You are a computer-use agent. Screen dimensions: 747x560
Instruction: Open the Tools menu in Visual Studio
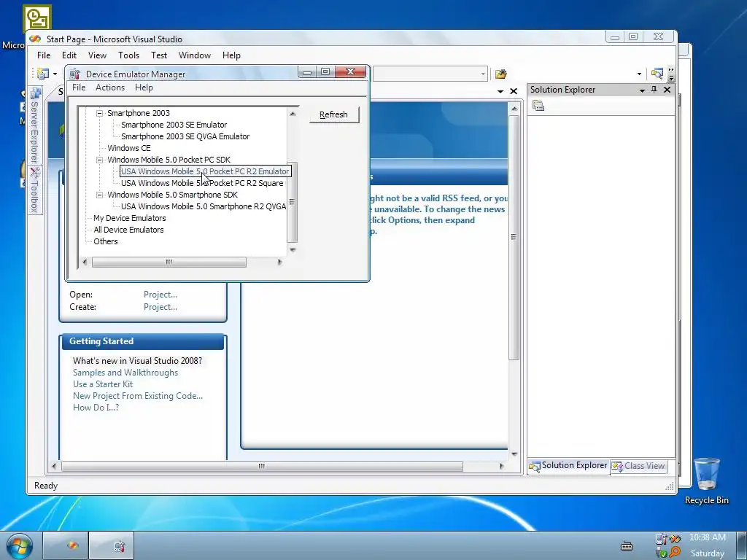[128, 55]
